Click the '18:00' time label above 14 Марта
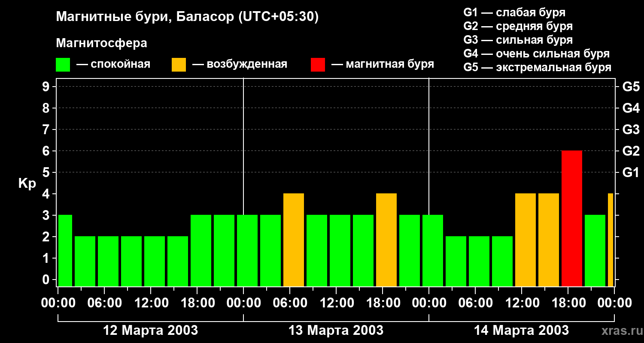 point(568,303)
